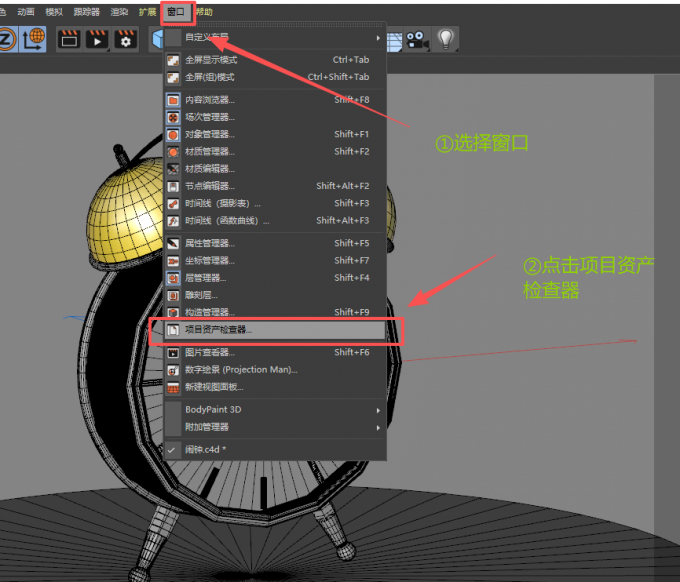Click the camera icon in toolbar
The width and height of the screenshot is (680, 582).
click(416, 39)
